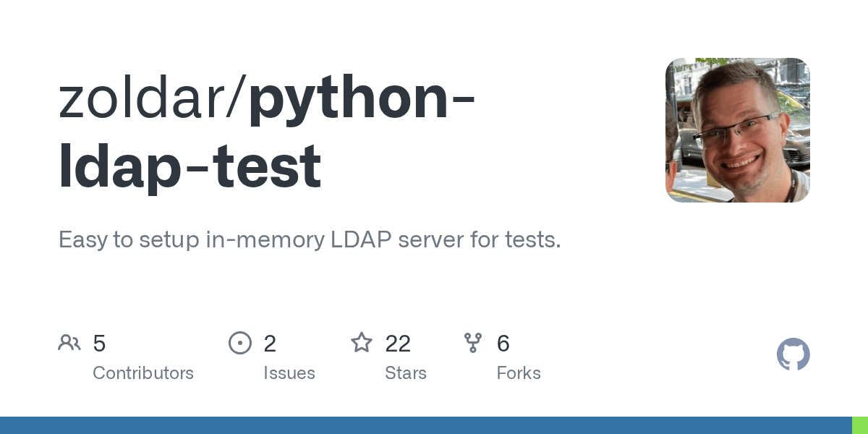Click the Issues circle-dot icon
The image size is (868, 434).
239,343
